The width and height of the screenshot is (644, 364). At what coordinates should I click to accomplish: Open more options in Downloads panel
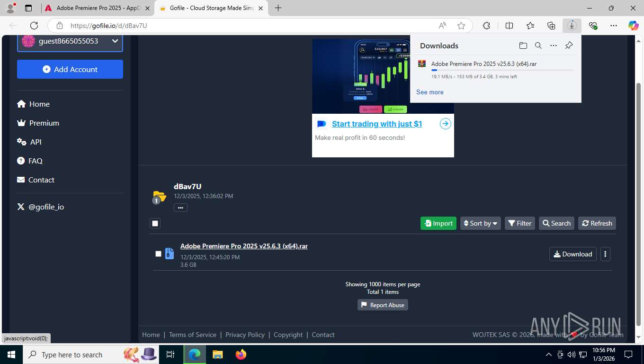coord(554,45)
